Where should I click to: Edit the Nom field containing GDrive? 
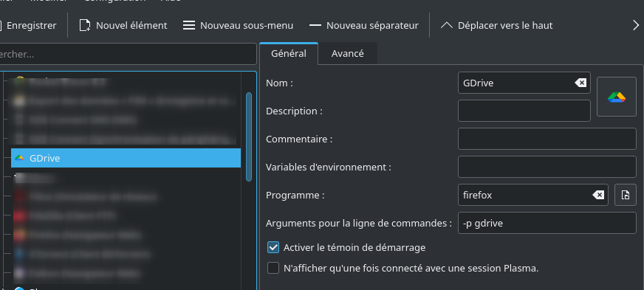pos(524,83)
